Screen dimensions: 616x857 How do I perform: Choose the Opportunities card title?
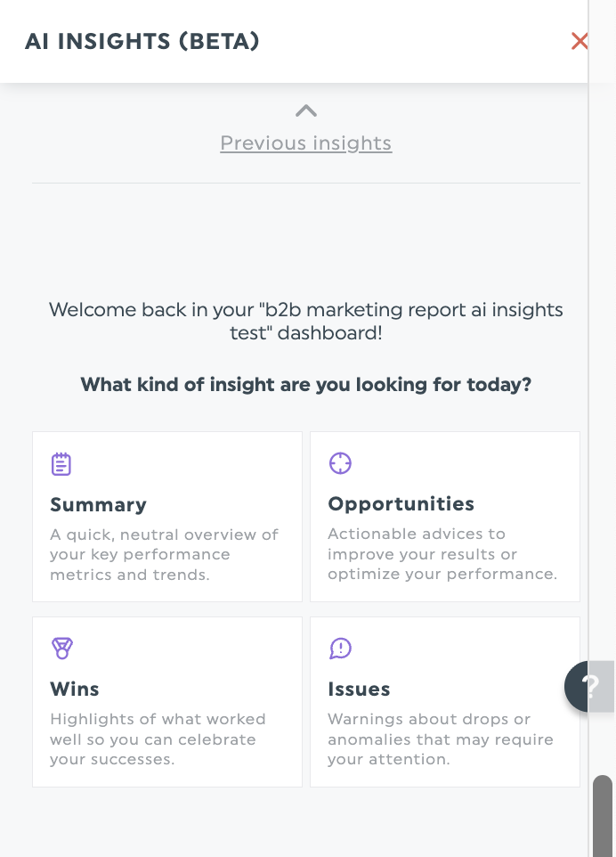click(x=401, y=504)
